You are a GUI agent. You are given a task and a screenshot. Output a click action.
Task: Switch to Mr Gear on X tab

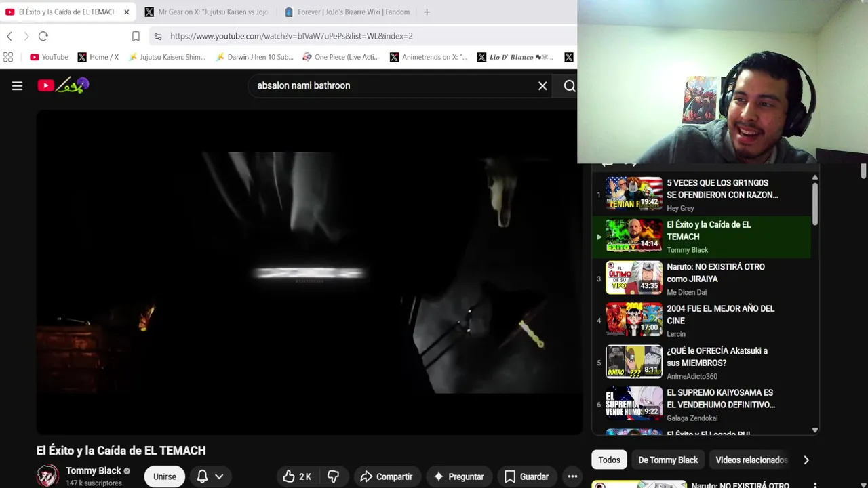[206, 12]
